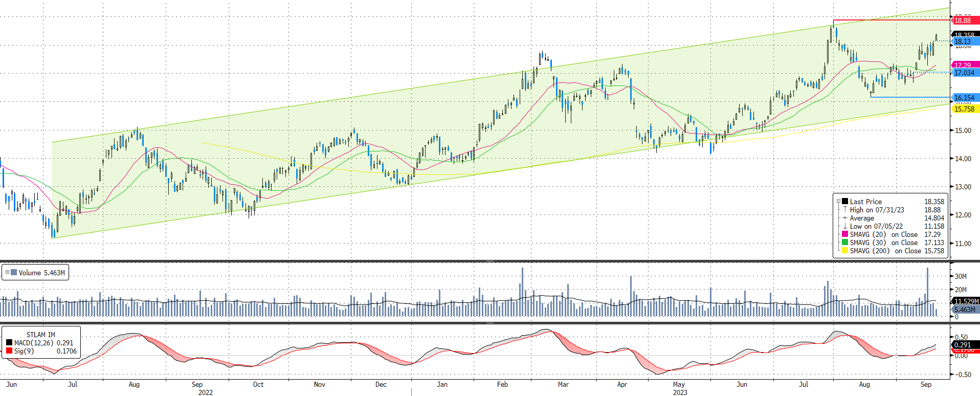Click the blue-gray Volume legend swatch
Viewport: 980px width, 396px height.
click(13, 272)
